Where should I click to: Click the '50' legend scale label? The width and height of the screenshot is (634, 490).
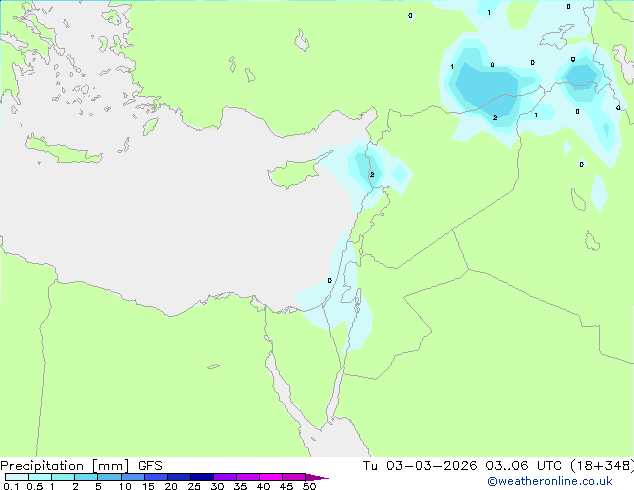click(x=309, y=486)
